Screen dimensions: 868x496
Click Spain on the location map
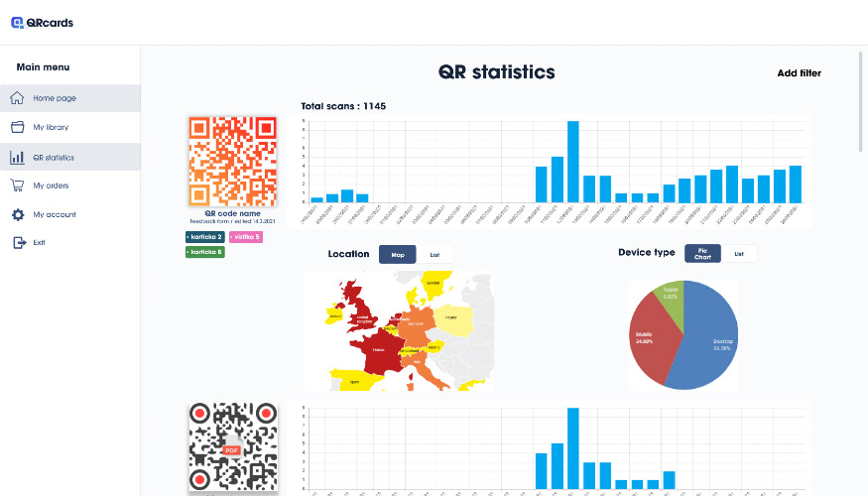coord(354,381)
